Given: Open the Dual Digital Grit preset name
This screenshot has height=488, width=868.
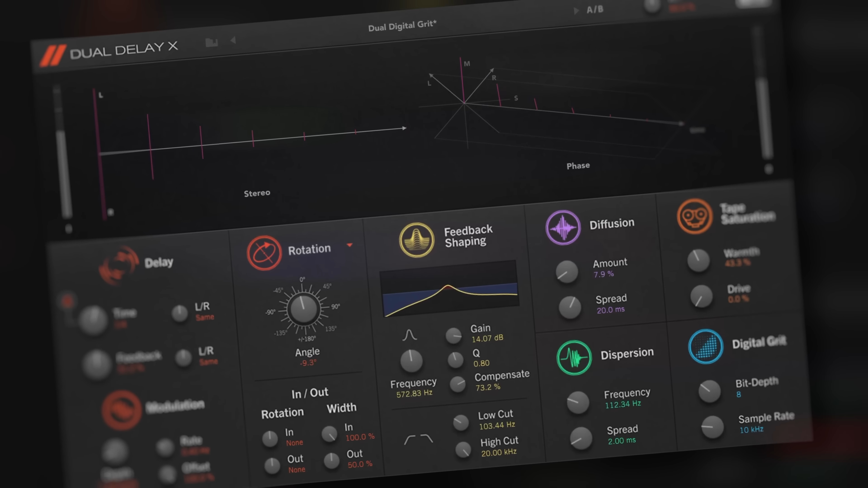Looking at the screenshot, I should click(402, 26).
